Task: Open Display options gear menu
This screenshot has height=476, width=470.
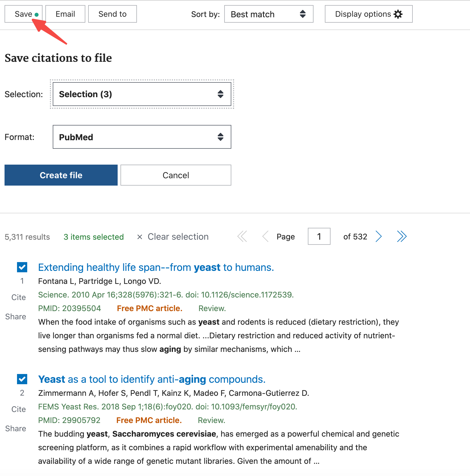Action: point(369,14)
